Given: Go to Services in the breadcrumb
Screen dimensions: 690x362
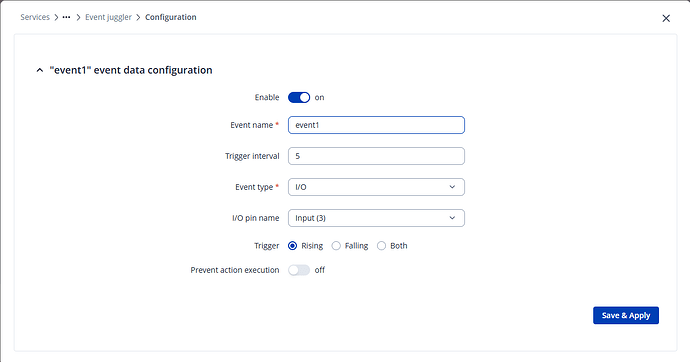Looking at the screenshot, I should click(35, 17).
